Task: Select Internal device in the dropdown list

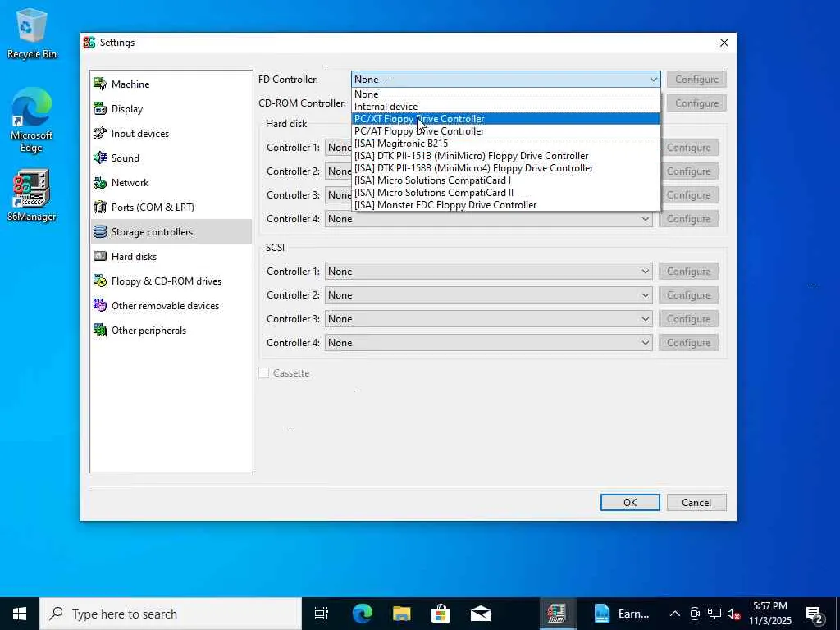Action: tap(506, 106)
